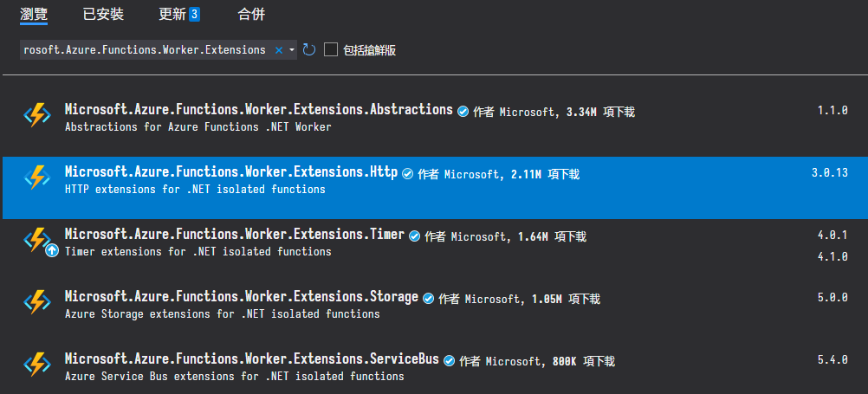The height and width of the screenshot is (394, 868).
Task: Open the 已安裝 tab
Action: (103, 15)
